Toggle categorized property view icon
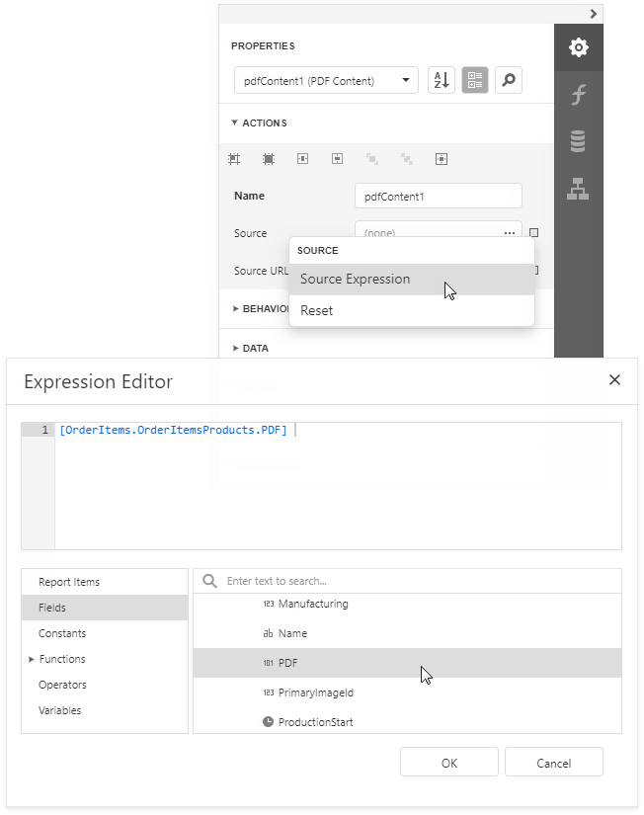This screenshot has height=815, width=644. [474, 80]
